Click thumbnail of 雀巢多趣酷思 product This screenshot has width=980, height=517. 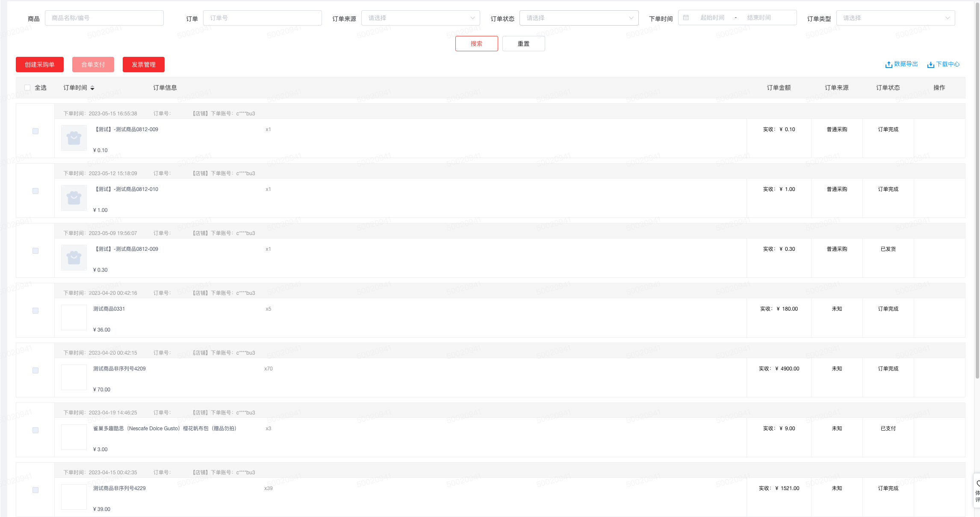(x=74, y=437)
